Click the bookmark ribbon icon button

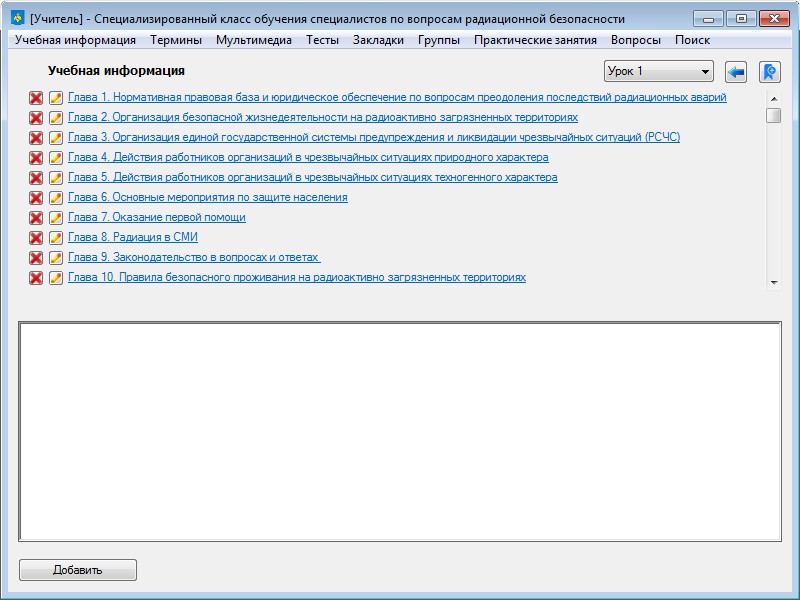click(x=769, y=72)
